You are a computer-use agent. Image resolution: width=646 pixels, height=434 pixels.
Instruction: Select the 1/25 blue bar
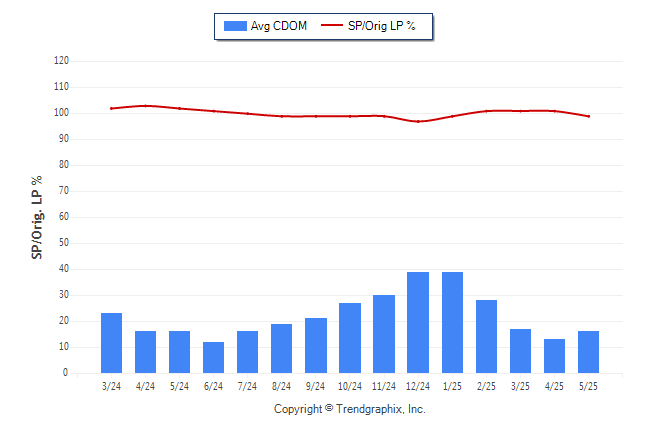coord(452,322)
